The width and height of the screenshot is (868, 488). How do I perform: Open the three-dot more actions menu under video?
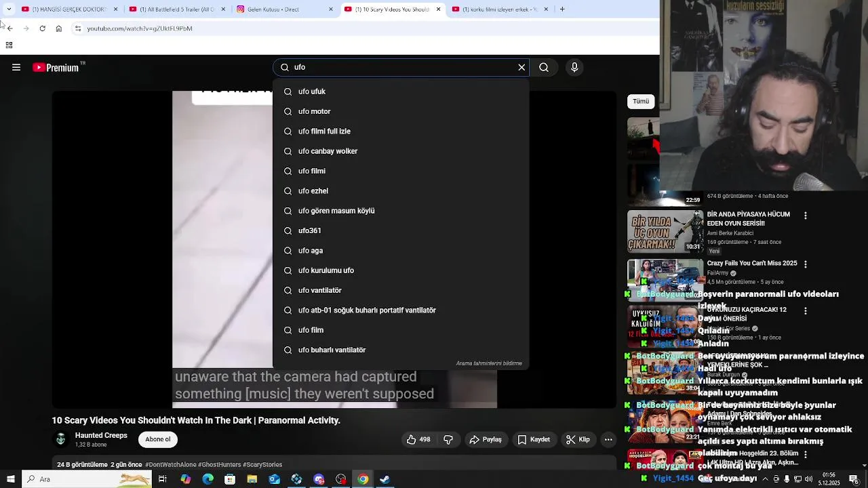point(608,439)
